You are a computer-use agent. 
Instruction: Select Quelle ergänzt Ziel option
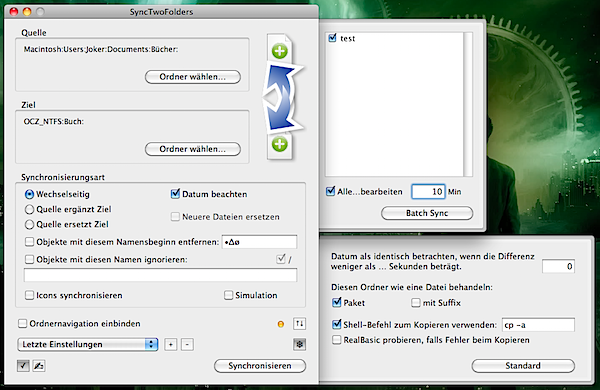tap(29, 209)
